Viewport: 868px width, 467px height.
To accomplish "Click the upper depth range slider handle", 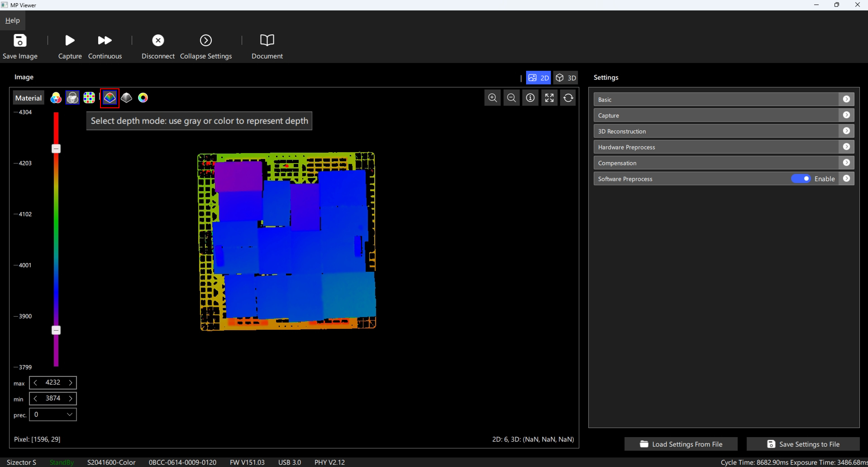I will (56, 149).
